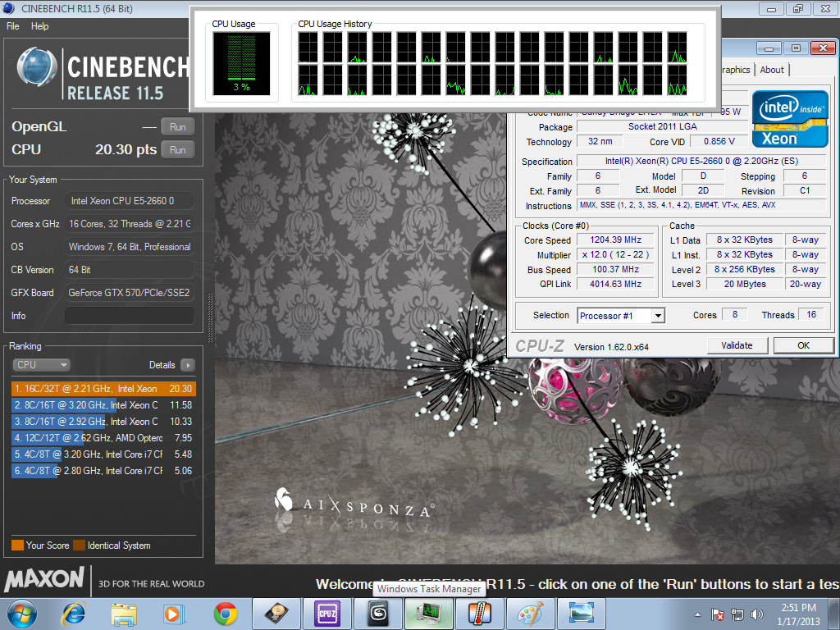This screenshot has width=840, height=630.
Task: Switch to Cinebench via its taskbar icon
Action: pos(378,614)
